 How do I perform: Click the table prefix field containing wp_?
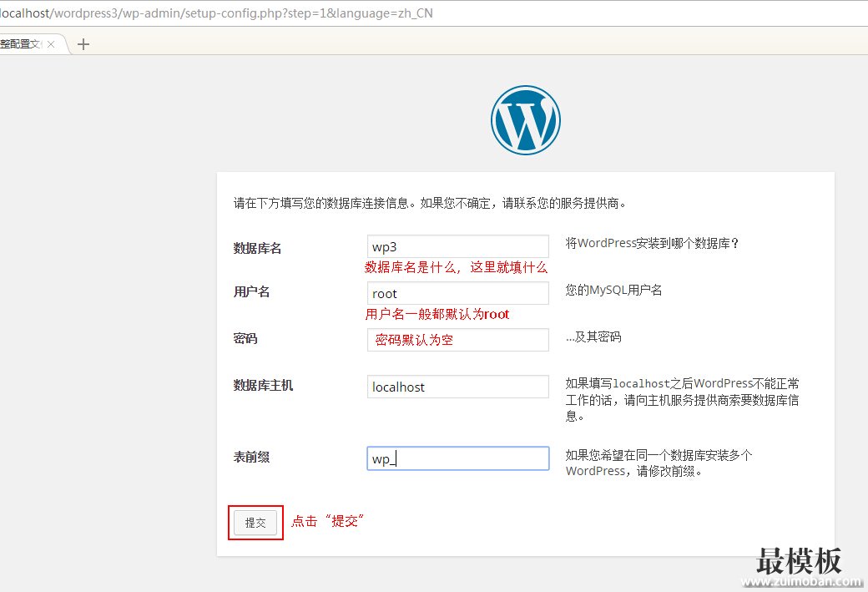coord(458,458)
